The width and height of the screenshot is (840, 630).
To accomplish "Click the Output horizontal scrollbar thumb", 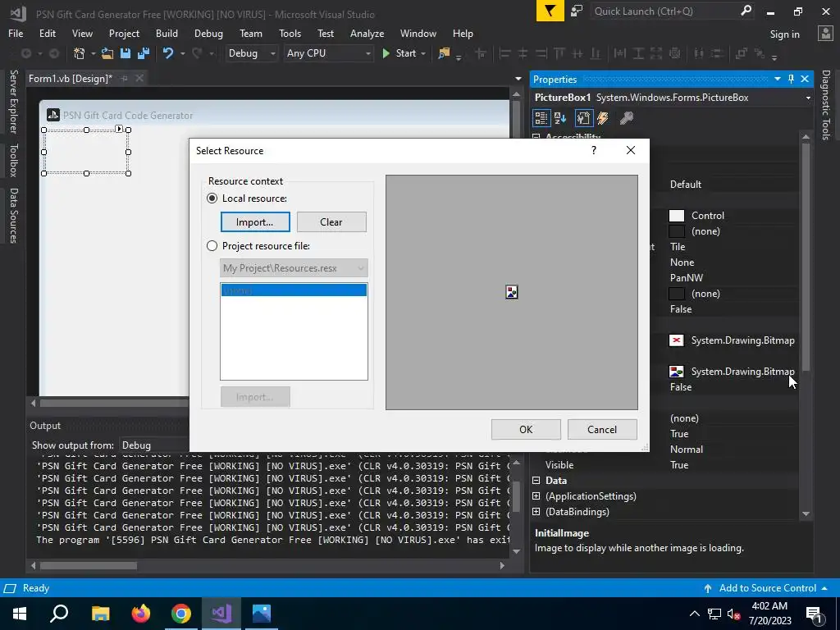I will (x=89, y=566).
